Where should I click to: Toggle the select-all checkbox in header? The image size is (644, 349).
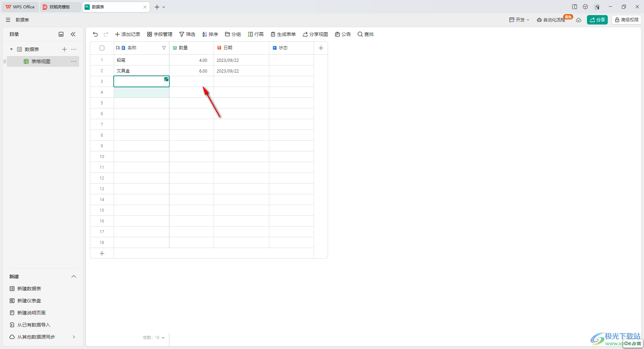pyautogui.click(x=102, y=48)
